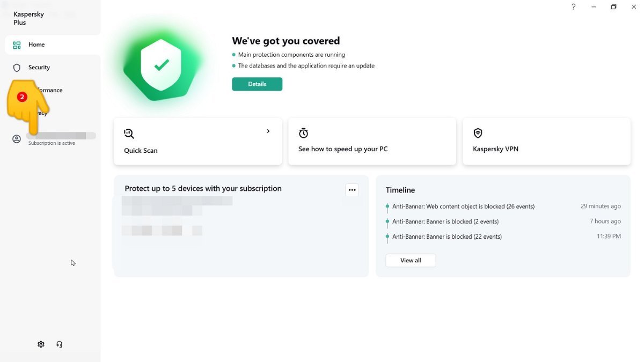Click the Kaspersky VPN shield icon

tap(478, 133)
